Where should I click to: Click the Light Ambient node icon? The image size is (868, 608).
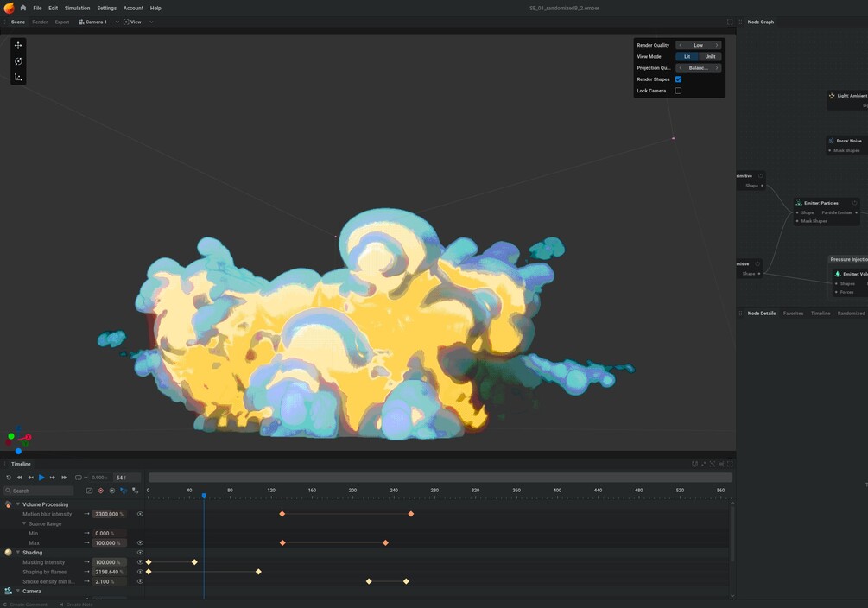click(x=832, y=96)
